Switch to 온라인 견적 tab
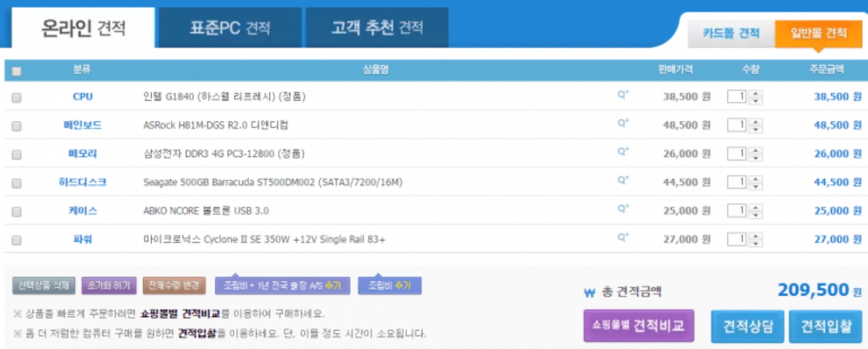The width and height of the screenshot is (868, 349). (83, 28)
